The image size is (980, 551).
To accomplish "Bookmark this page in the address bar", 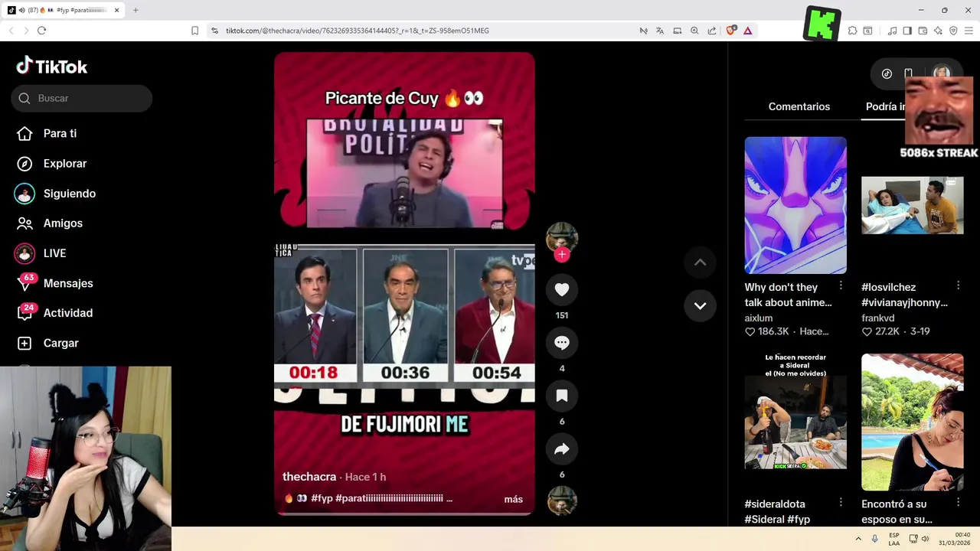I will point(194,31).
